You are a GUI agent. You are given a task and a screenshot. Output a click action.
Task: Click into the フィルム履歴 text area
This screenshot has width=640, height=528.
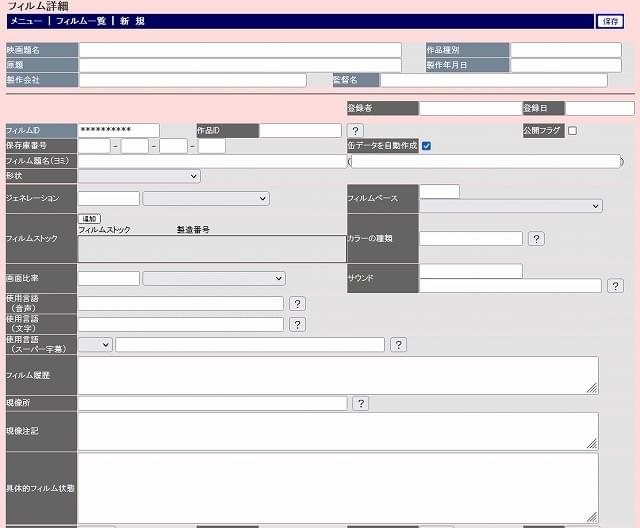337,375
